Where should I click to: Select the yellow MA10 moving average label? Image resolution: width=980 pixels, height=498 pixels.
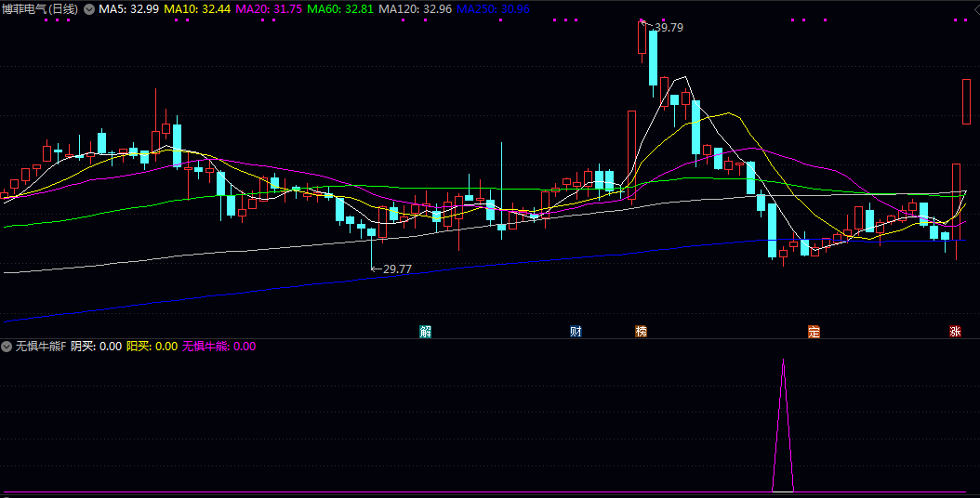(x=197, y=9)
